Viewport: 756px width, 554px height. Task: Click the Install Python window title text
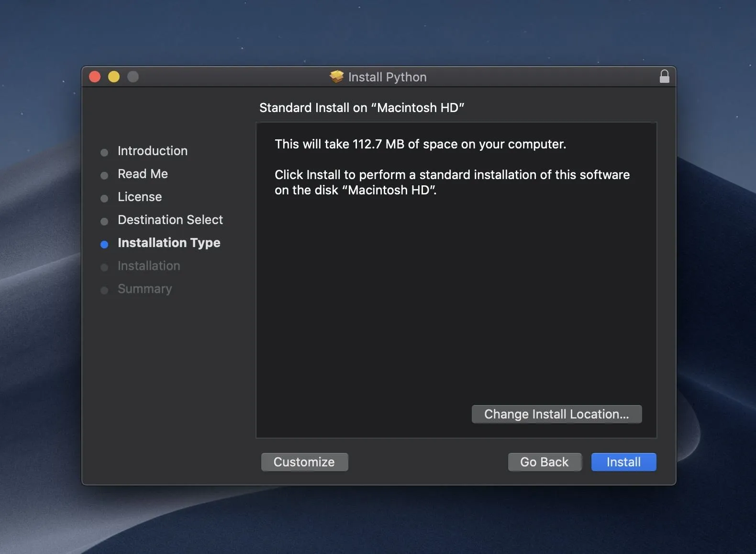[x=387, y=77]
